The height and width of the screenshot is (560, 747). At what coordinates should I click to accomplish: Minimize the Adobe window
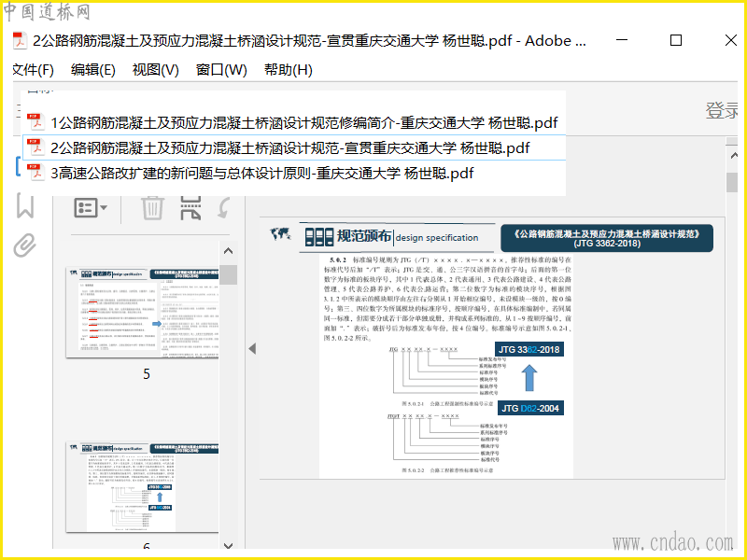click(x=622, y=40)
